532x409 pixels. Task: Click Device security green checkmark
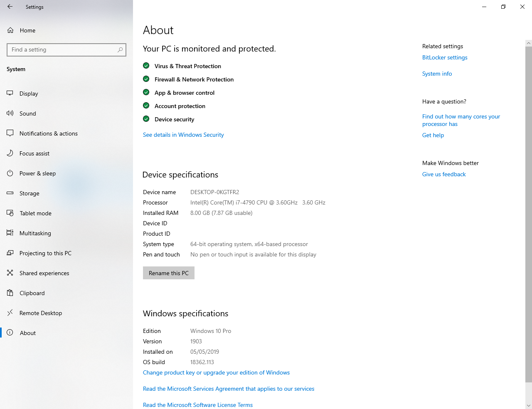tap(146, 119)
